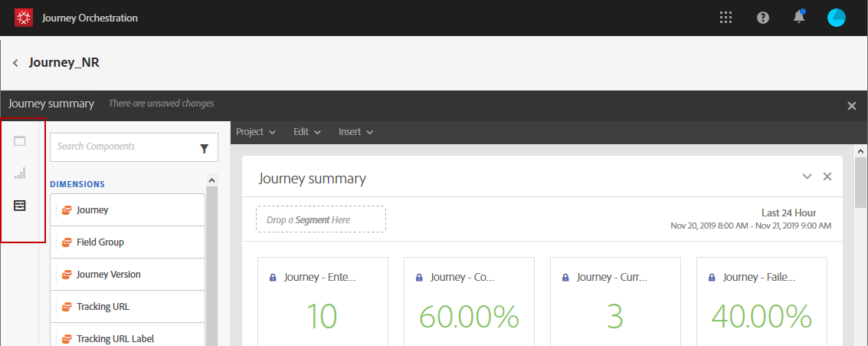Click the components list scroll-up arrow

(211, 180)
